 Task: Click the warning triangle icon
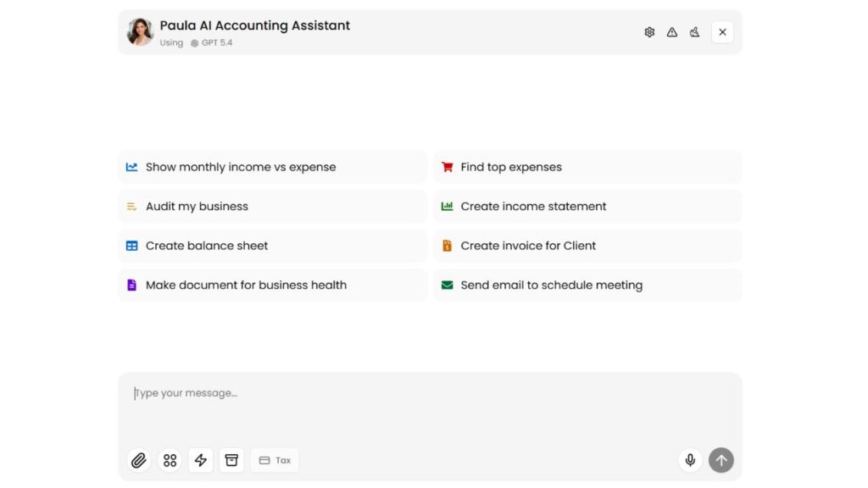click(x=671, y=32)
